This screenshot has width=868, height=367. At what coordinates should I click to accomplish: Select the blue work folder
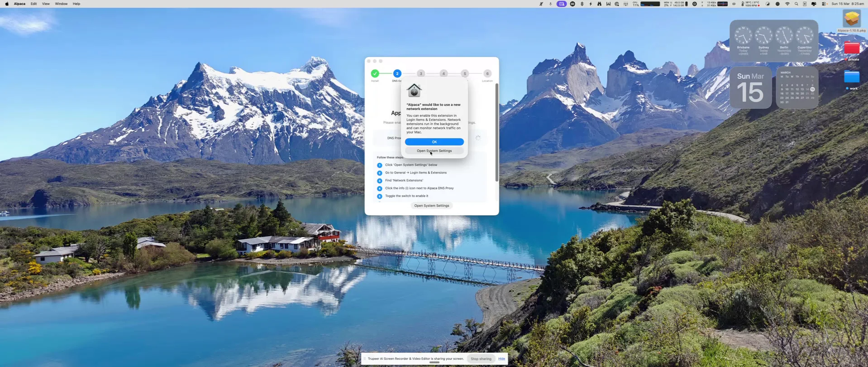pos(851,77)
